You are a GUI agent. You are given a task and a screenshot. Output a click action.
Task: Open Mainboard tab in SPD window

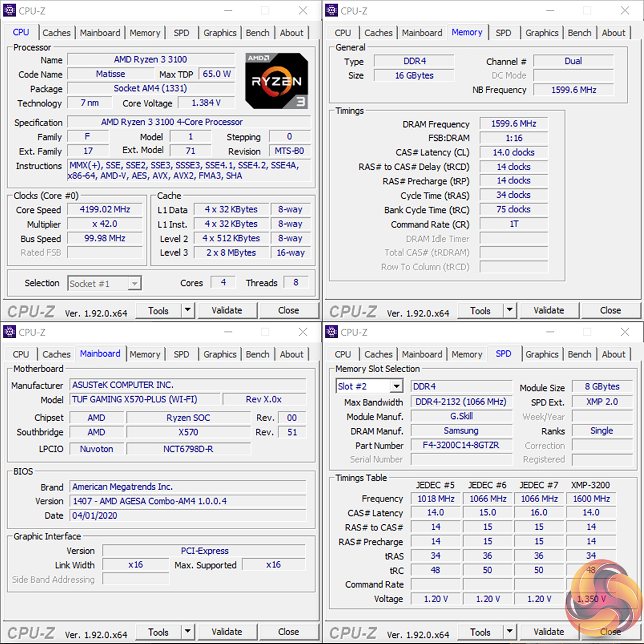tap(422, 354)
